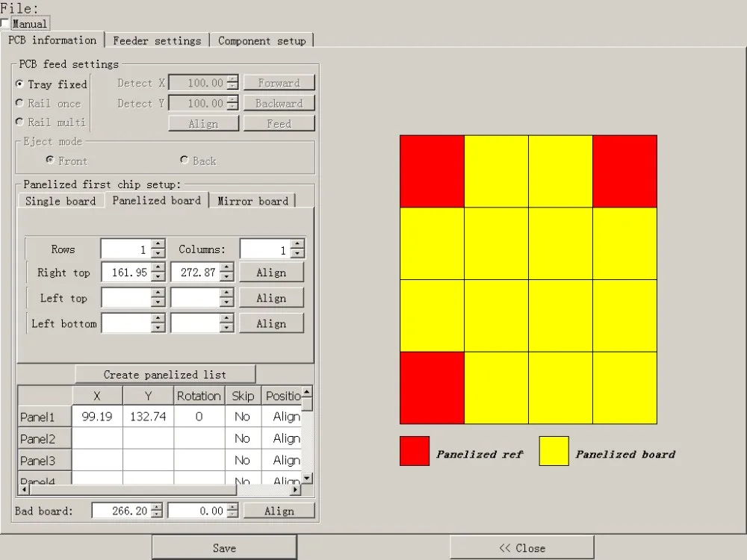Click the Forward button
747x560 pixels.
279,83
